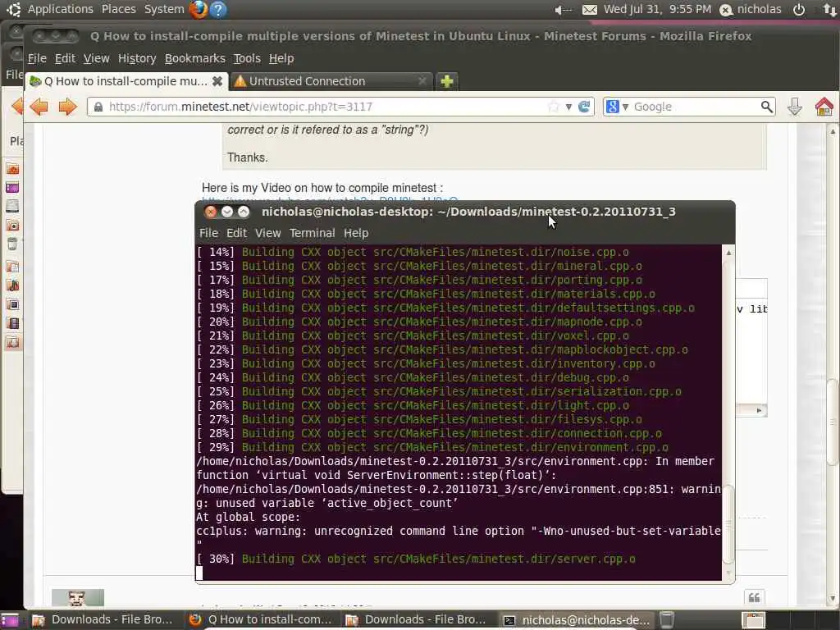Click the volume speaker icon

563,10
